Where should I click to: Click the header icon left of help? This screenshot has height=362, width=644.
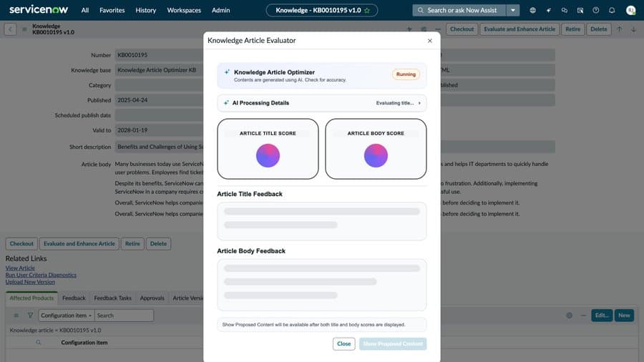pos(580,10)
